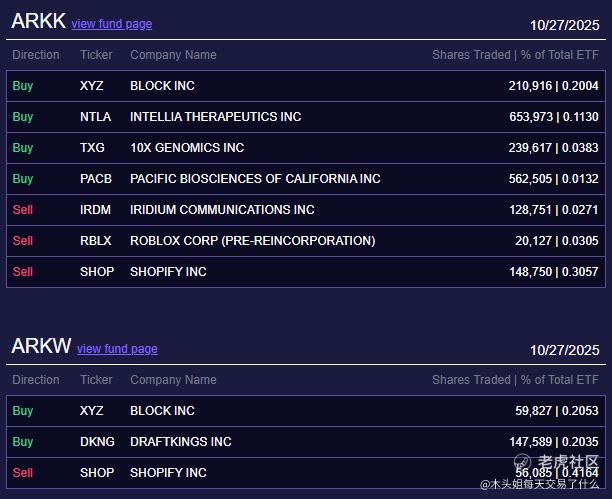Click the Direction column header in ARKK table

click(x=36, y=55)
